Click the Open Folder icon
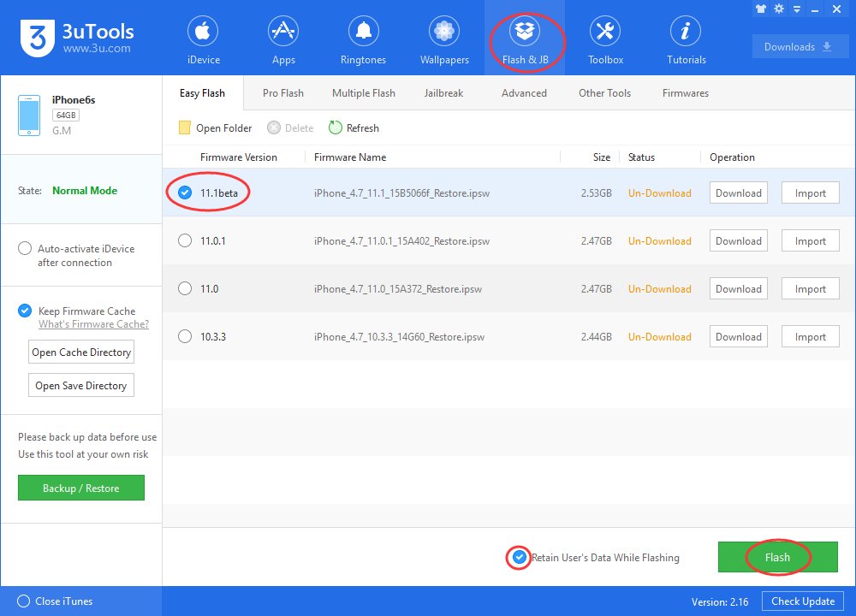The image size is (856, 616). [185, 127]
